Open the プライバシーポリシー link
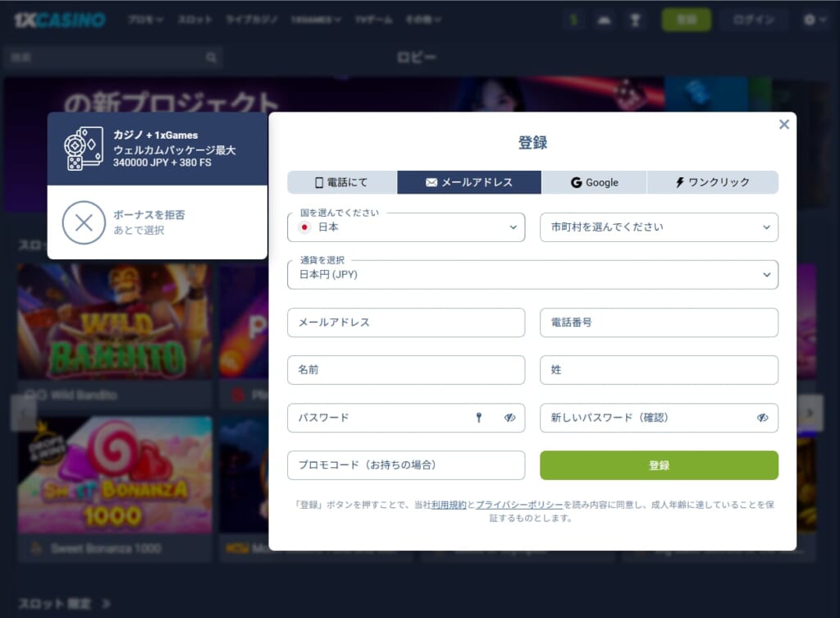Image resolution: width=840 pixels, height=618 pixels. [519, 505]
